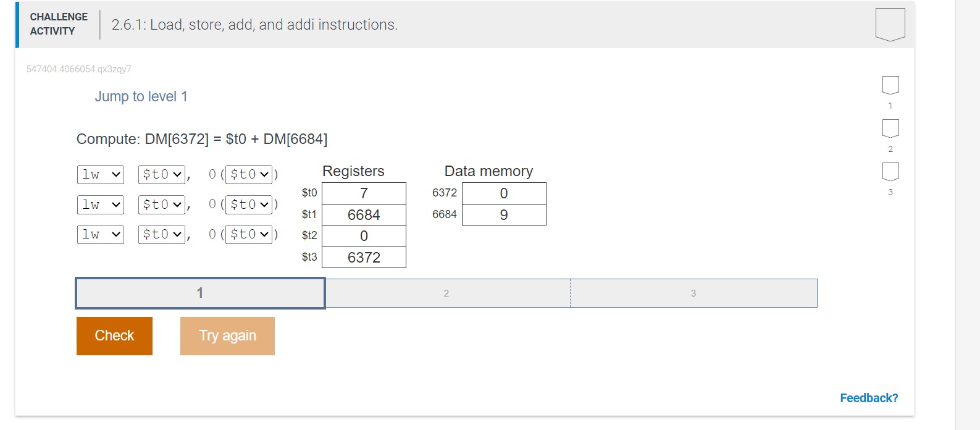Select level 1 progress tab
Screen dimensions: 980x430
[x=200, y=293]
